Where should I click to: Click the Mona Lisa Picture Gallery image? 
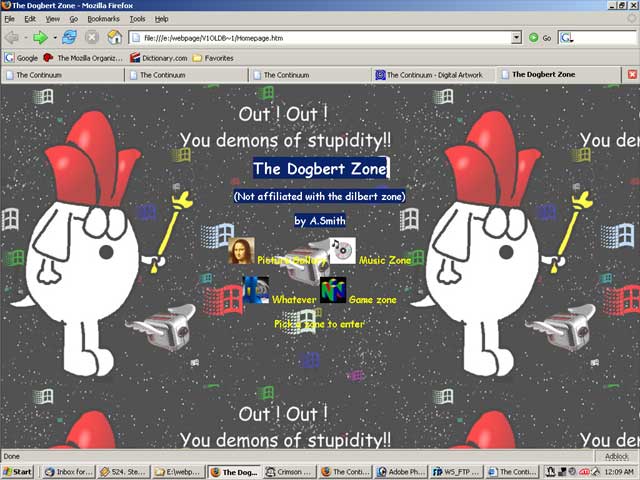point(241,252)
